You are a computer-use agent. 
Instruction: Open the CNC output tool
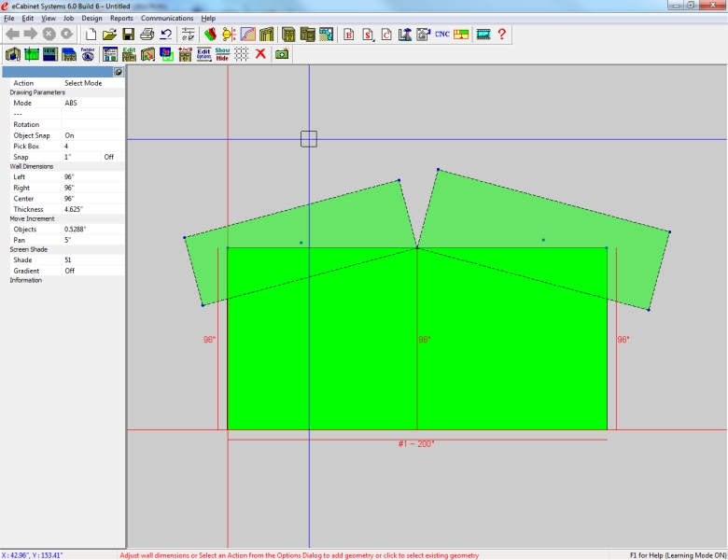click(x=442, y=35)
